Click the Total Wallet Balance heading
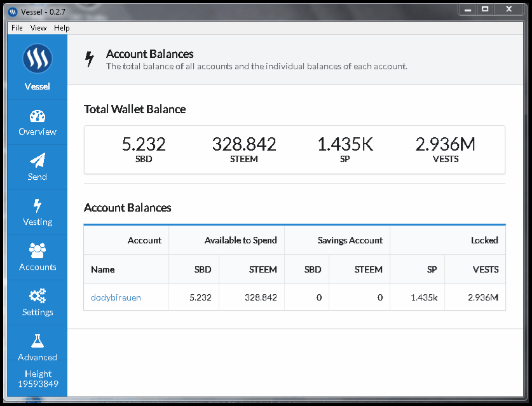This screenshot has width=532, height=406. tap(135, 109)
